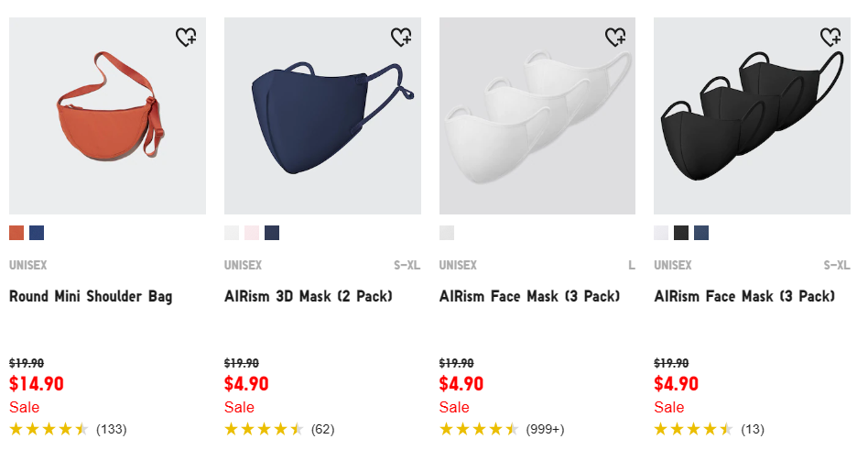This screenshot has width=868, height=461.
Task: Wishlist the white AIRism Face Mask pack
Action: coord(615,38)
